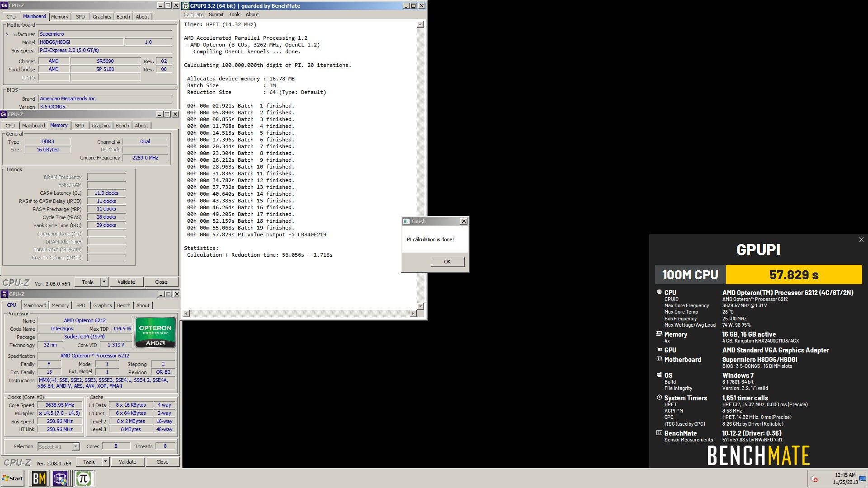The height and width of the screenshot is (488, 868).
Task: Open CPU-Z icon in taskbar
Action: pos(60,479)
